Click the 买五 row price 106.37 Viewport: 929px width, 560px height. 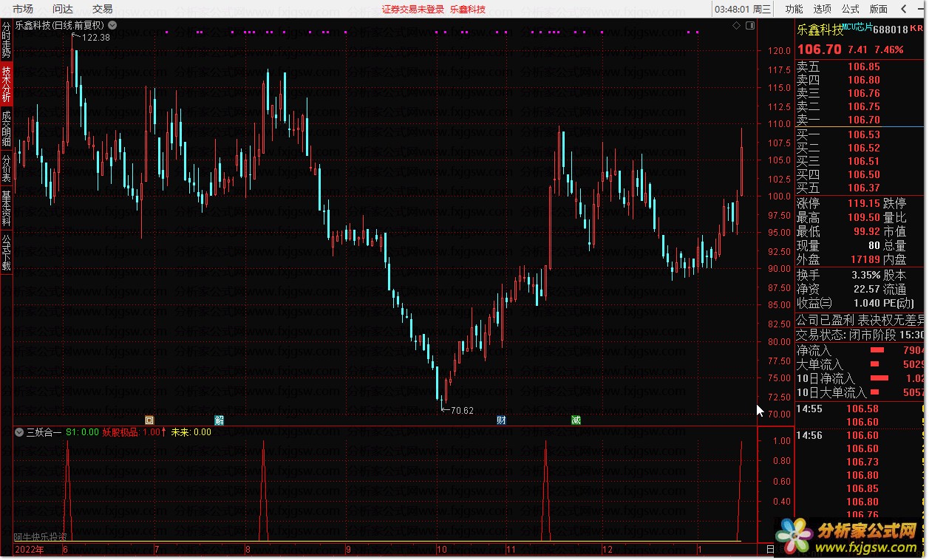(x=863, y=188)
